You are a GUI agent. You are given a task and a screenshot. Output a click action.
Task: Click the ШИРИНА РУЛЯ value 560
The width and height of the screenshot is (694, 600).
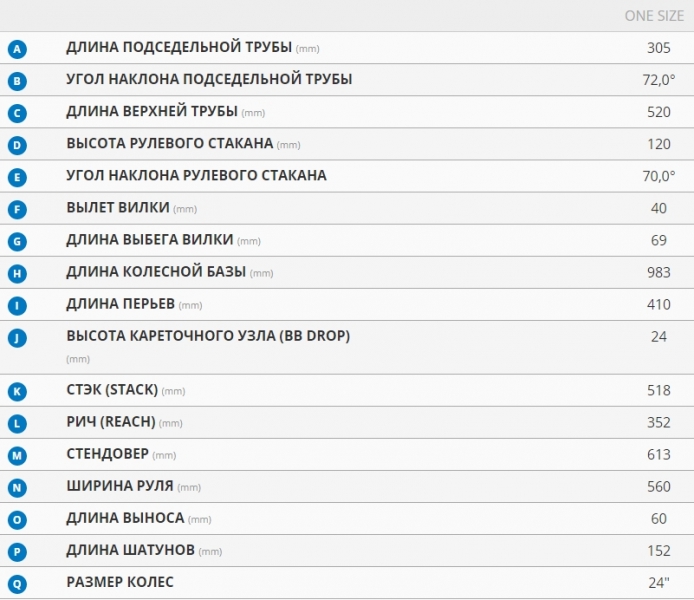(659, 487)
